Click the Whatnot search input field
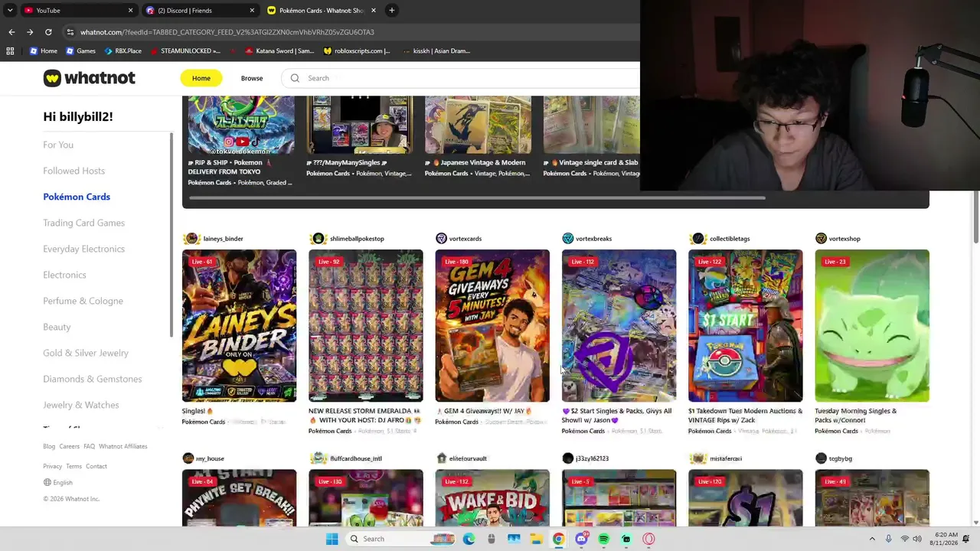Viewport: 980px width, 551px height. coord(461,78)
